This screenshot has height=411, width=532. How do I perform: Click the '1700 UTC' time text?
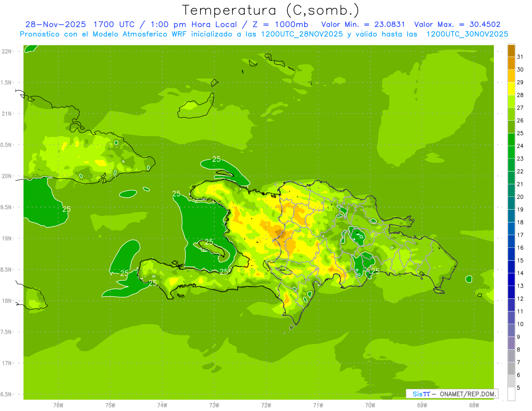[115, 24]
